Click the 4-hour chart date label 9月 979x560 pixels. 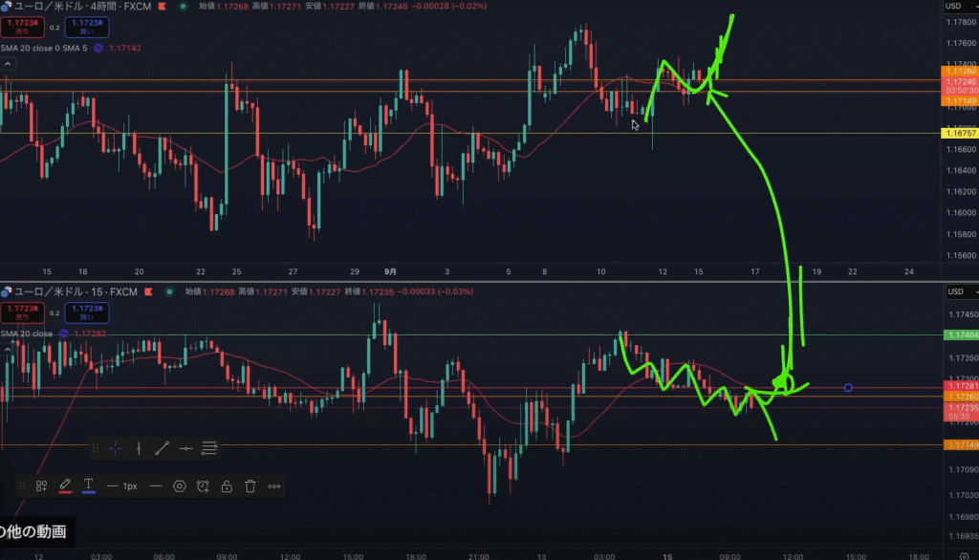(x=390, y=271)
